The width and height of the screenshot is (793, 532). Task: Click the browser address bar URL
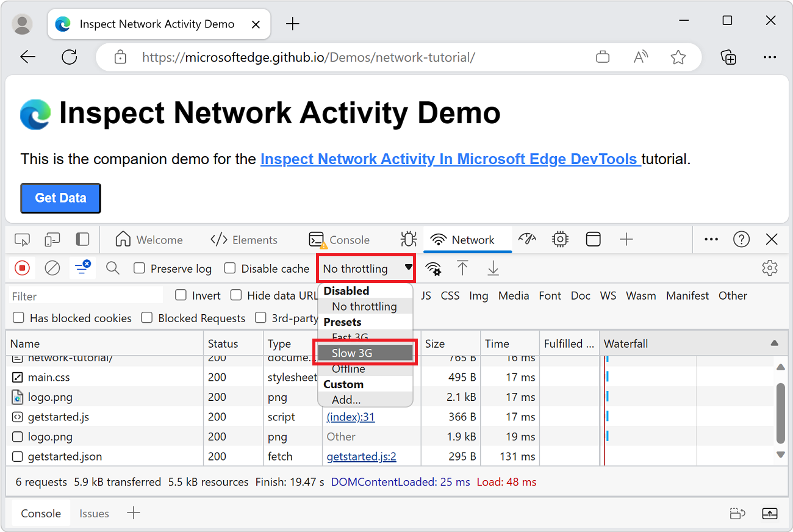tap(309, 57)
